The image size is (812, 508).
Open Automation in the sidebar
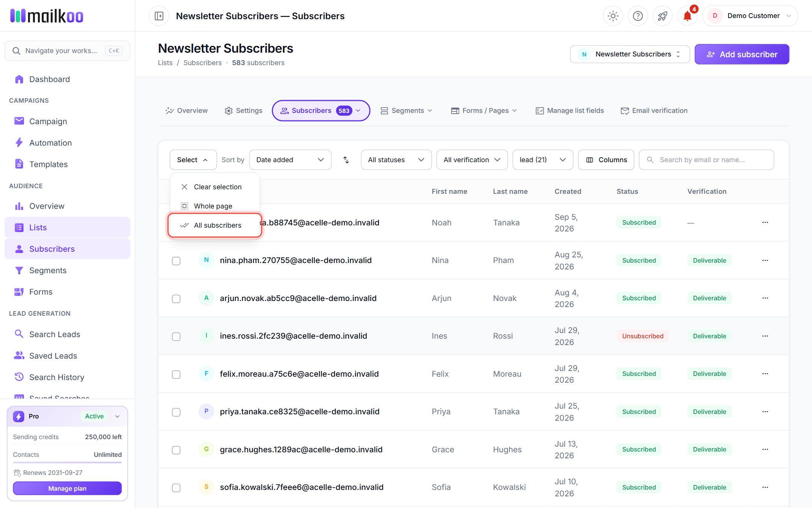[x=67, y=143]
